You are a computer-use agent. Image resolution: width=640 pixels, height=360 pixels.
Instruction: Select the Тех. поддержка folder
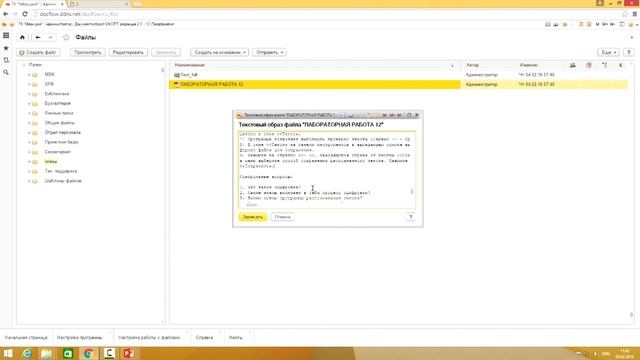[x=60, y=171]
